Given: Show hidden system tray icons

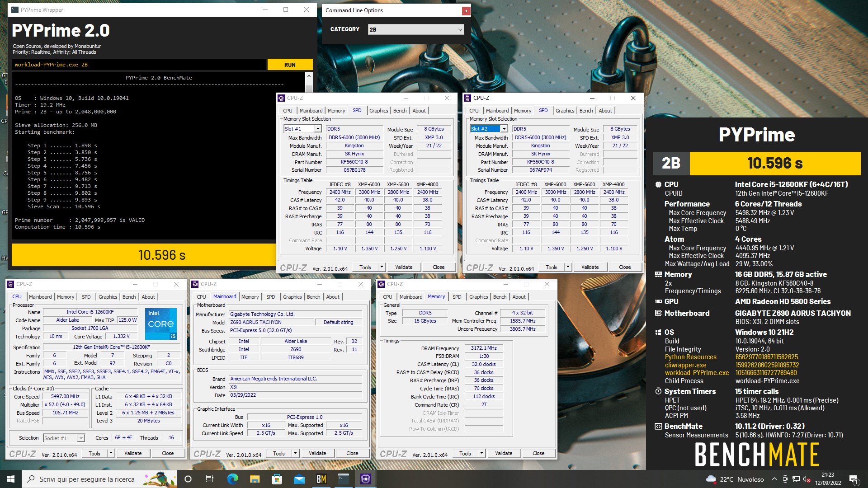Looking at the screenshot, I should 774,479.
